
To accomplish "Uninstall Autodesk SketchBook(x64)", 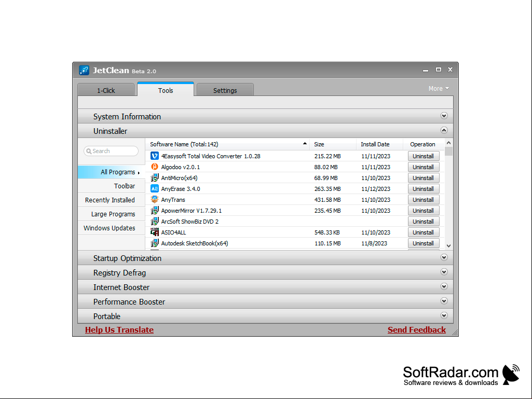I will coord(424,243).
